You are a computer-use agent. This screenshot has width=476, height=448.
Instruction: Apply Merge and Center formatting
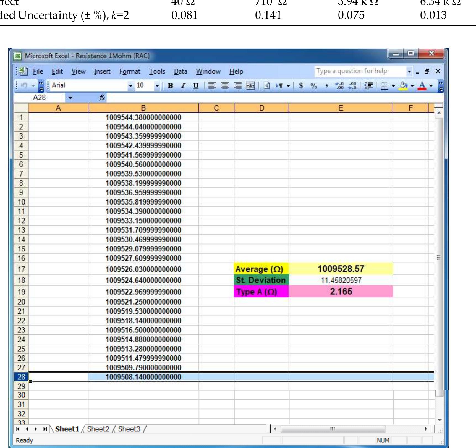pos(251,86)
